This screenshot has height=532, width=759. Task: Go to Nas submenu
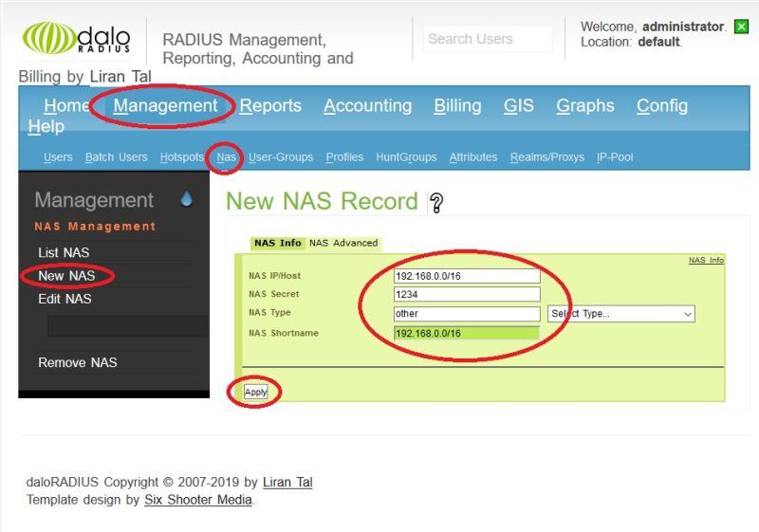click(x=226, y=157)
